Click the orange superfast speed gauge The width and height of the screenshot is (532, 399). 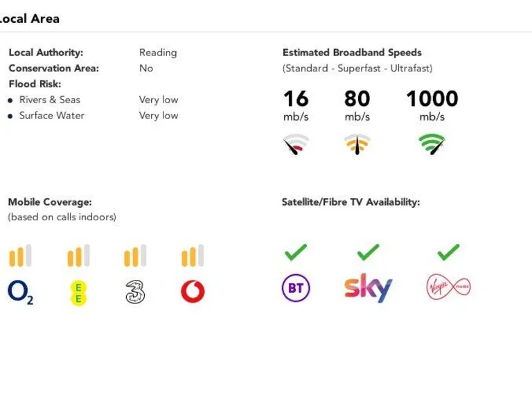[x=357, y=144]
